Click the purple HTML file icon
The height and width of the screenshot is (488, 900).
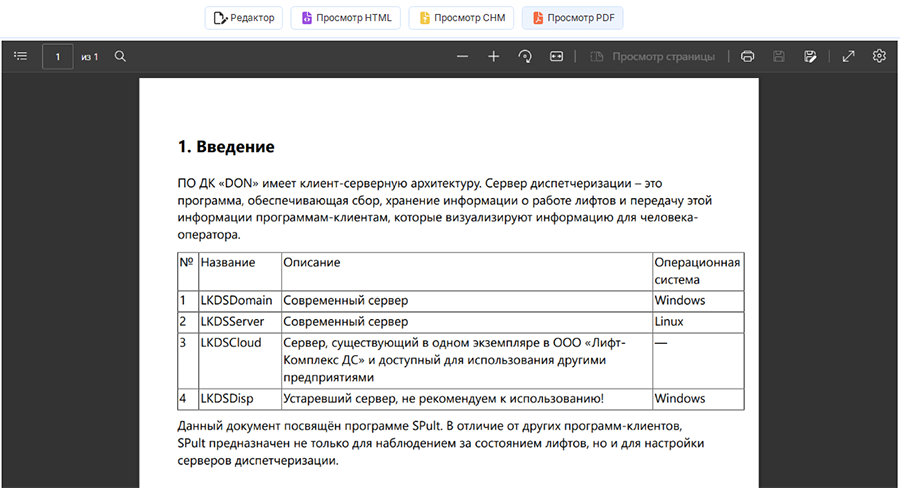tap(307, 18)
